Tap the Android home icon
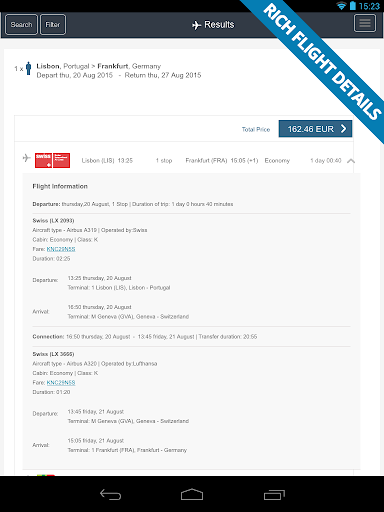 click(192, 495)
